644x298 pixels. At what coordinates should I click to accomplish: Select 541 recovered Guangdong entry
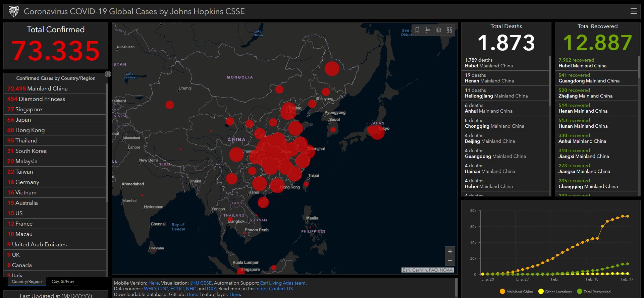click(597, 78)
